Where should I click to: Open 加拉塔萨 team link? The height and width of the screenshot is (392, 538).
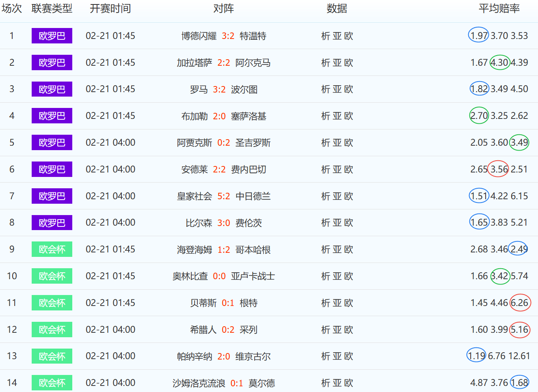(194, 63)
